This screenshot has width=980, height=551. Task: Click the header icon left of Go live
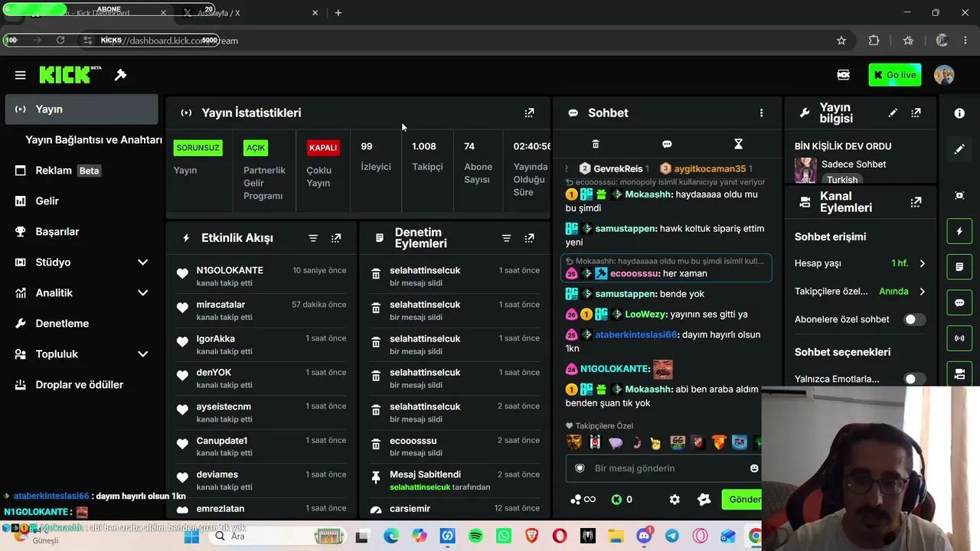click(843, 75)
